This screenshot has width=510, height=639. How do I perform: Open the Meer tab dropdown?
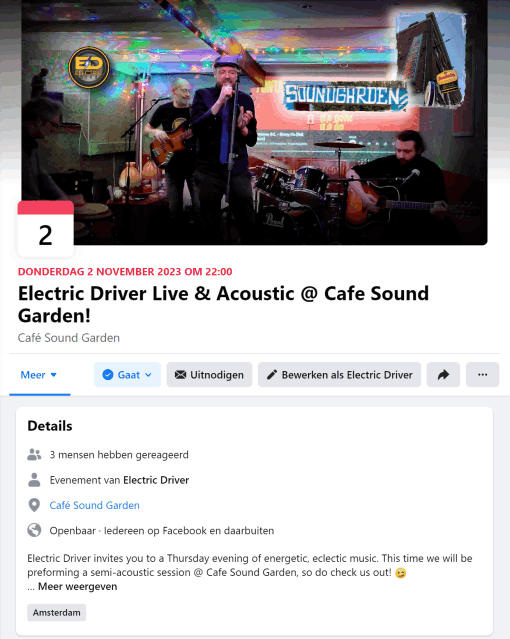coord(39,375)
